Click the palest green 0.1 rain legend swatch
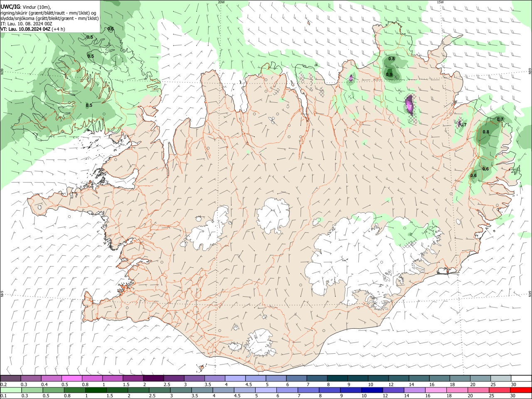The width and height of the screenshot is (532, 399). pos(11,390)
